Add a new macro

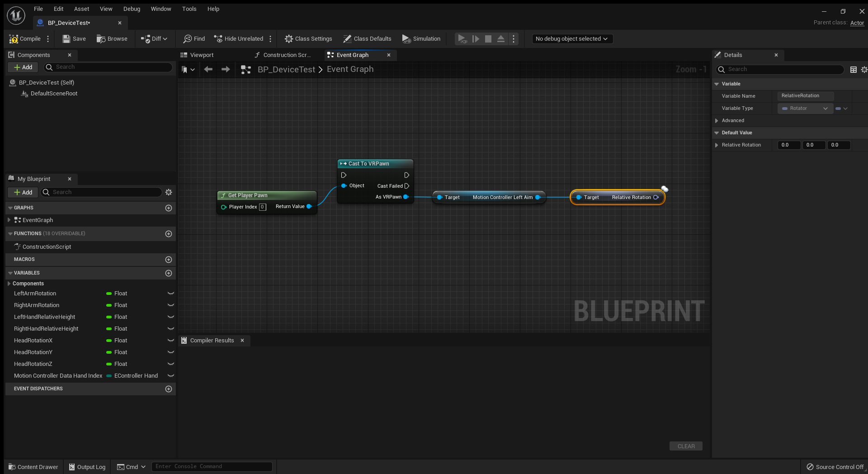pyautogui.click(x=169, y=260)
